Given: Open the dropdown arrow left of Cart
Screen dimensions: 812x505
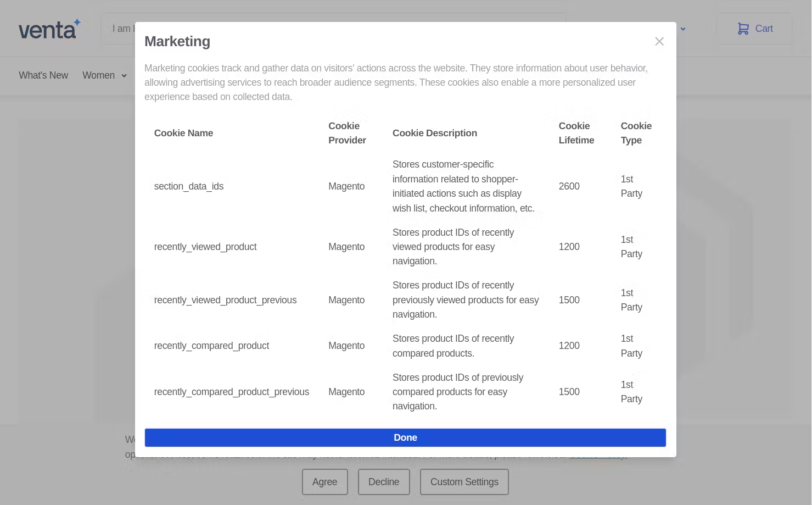Looking at the screenshot, I should (683, 29).
